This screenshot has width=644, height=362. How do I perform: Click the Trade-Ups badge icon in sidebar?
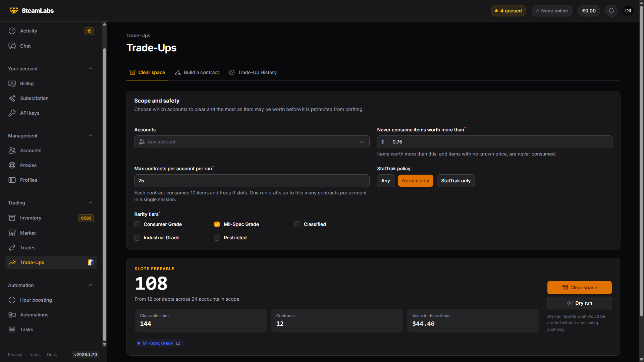pos(91,262)
